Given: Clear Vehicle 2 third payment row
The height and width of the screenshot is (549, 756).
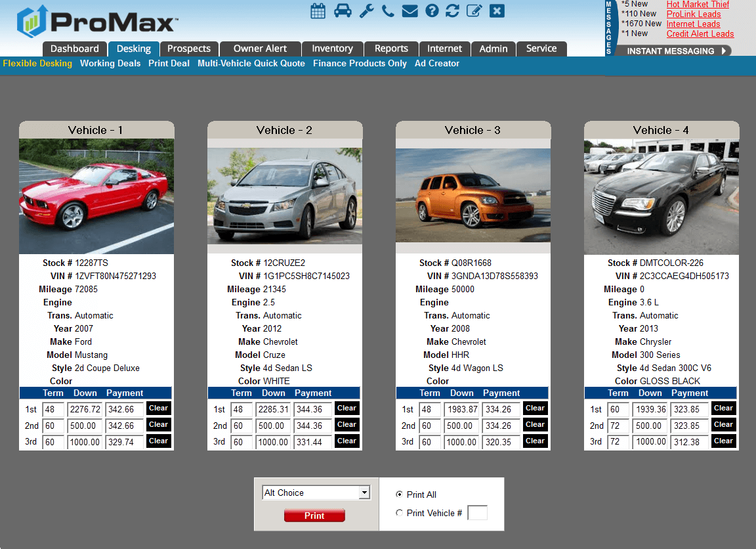Looking at the screenshot, I should [x=346, y=441].
